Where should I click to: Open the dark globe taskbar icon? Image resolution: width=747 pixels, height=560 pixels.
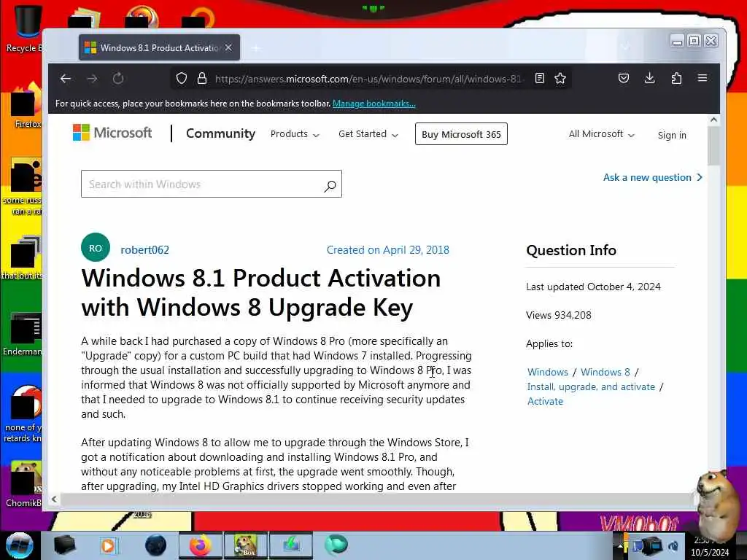(x=155, y=545)
